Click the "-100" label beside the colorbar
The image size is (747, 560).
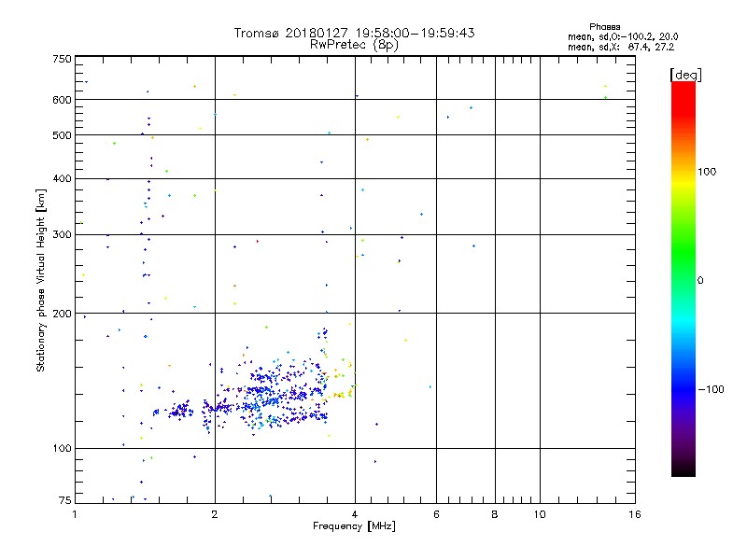tap(711, 389)
